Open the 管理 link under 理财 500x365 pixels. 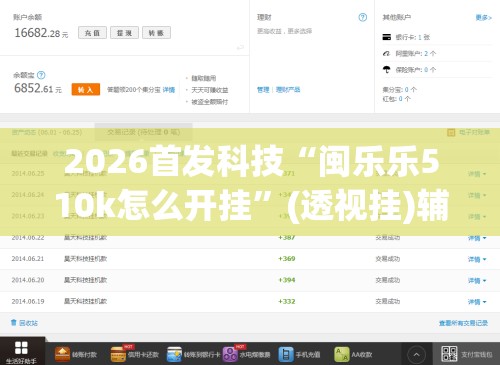pos(263,90)
